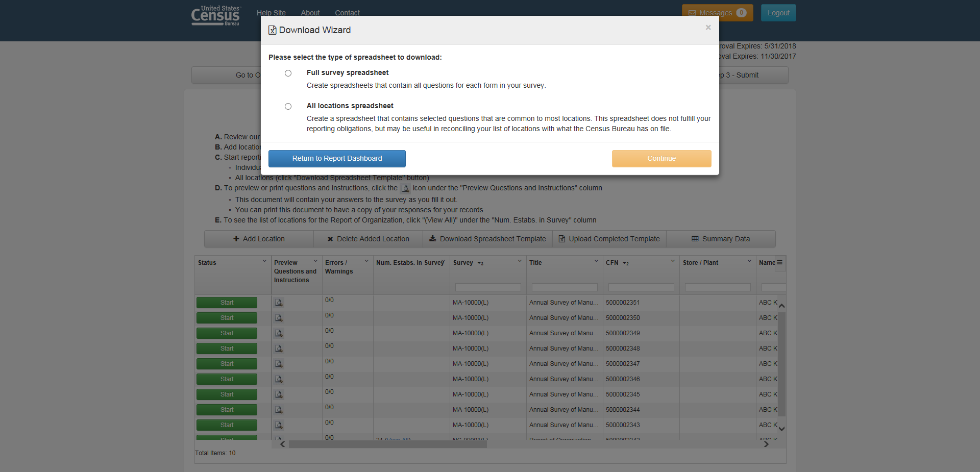Click preview icon for CFN 5000002349 row

tap(279, 333)
